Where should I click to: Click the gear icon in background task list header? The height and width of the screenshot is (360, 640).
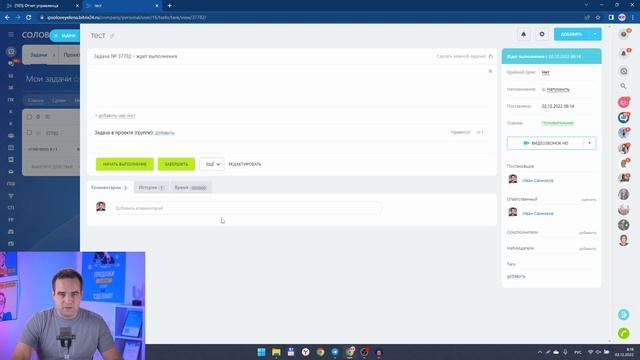38,117
